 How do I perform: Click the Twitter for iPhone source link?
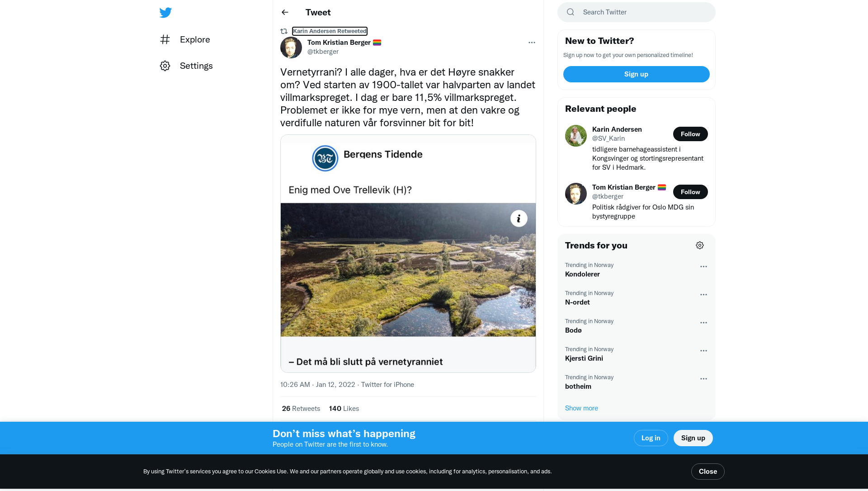pos(387,385)
